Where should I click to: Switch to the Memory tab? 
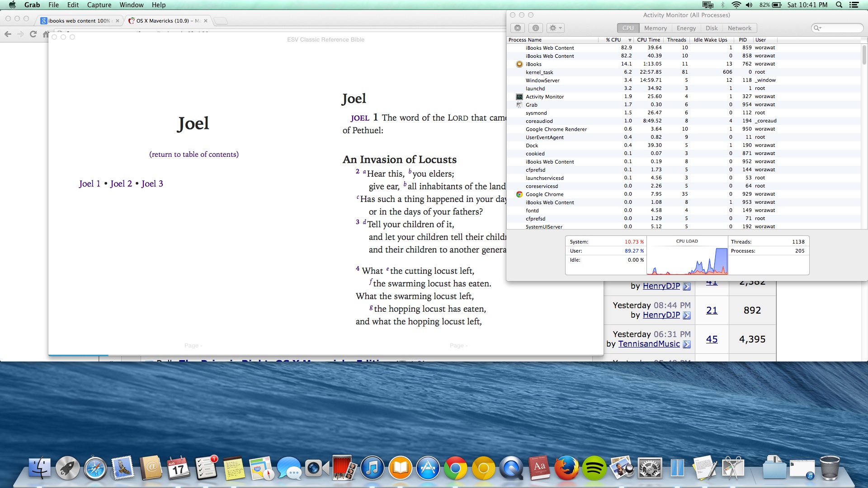(655, 28)
